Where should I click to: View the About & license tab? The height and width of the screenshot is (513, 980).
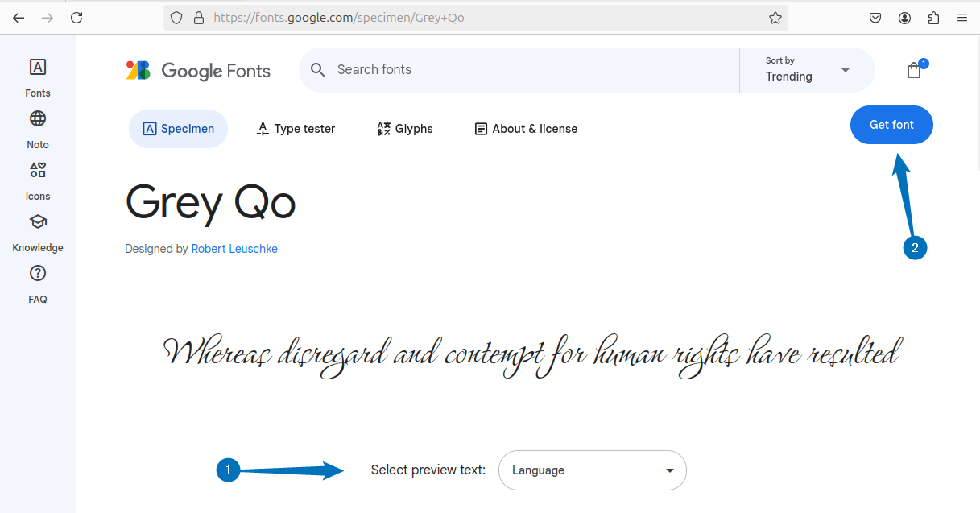coord(525,128)
